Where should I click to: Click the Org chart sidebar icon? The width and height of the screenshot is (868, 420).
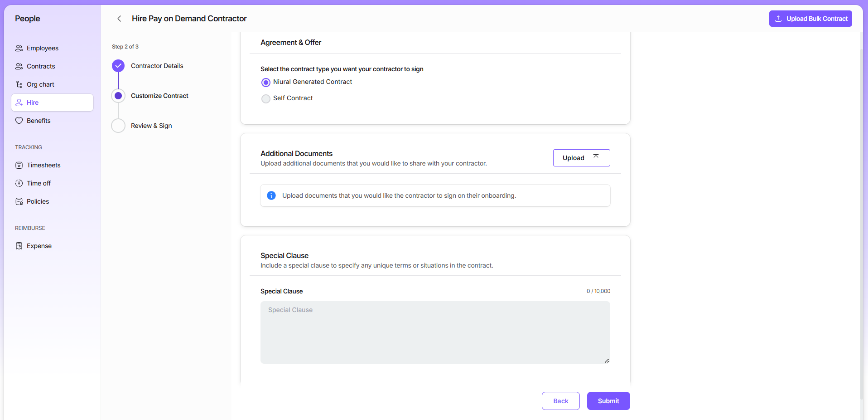pyautogui.click(x=19, y=84)
